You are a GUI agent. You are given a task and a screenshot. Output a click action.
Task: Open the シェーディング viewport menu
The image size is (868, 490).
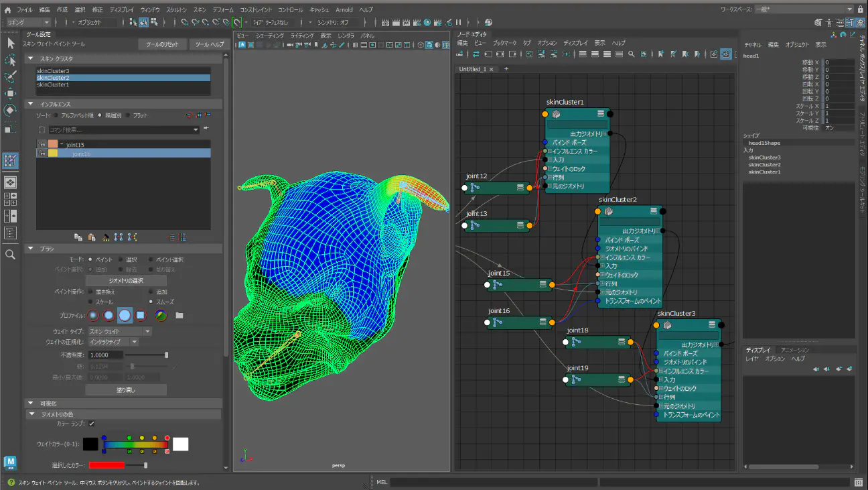(269, 35)
